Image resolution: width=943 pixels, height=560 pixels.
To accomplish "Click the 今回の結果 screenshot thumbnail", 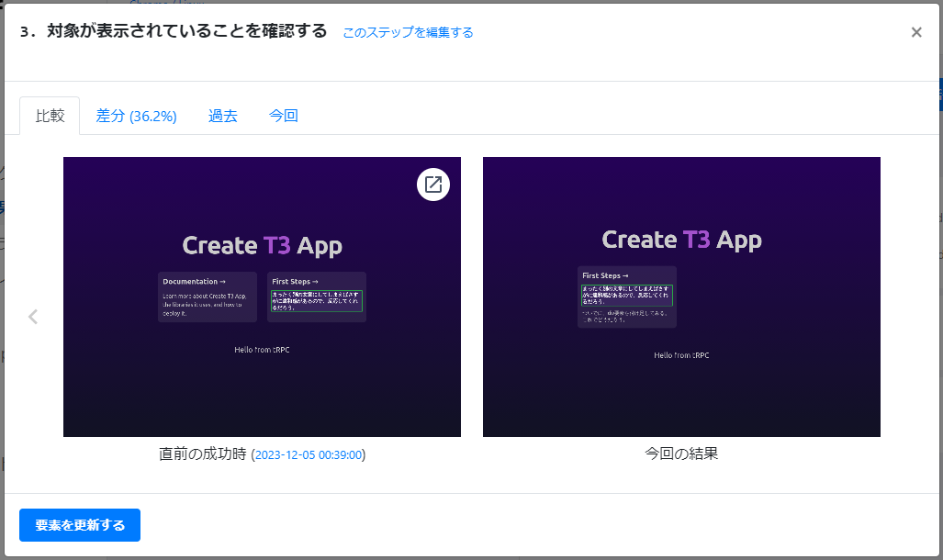I will point(681,297).
